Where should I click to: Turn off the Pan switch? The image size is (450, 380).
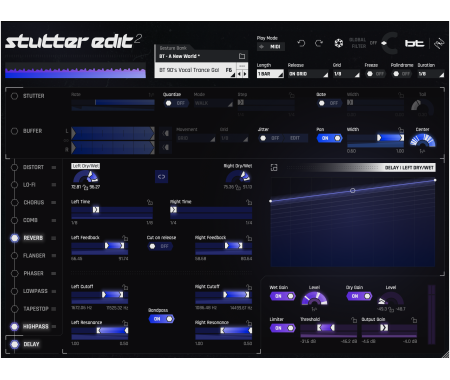(x=329, y=138)
